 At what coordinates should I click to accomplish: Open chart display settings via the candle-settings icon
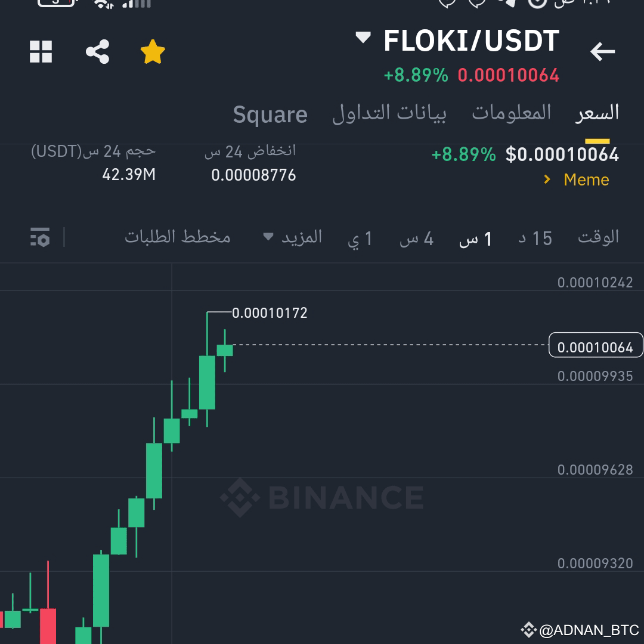(39, 237)
